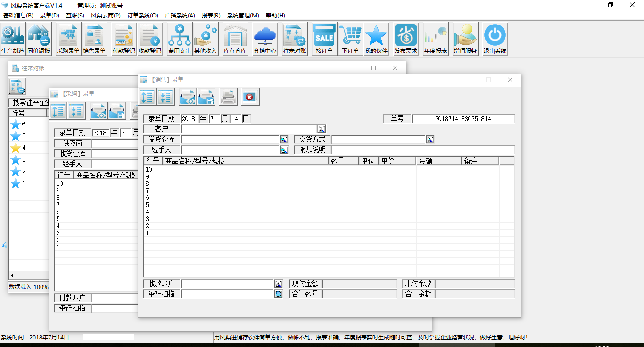644x347 pixels.
Task: Open the 系统管理(M) menu
Action: click(x=243, y=16)
